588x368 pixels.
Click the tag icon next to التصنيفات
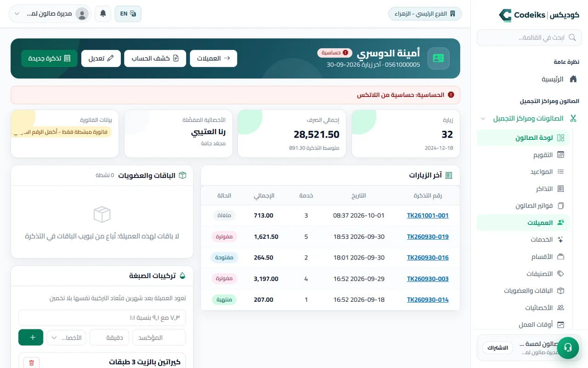coord(560,274)
